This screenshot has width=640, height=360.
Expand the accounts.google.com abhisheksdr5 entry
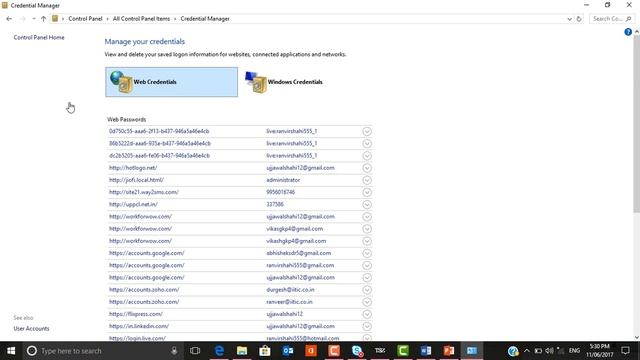tap(367, 253)
